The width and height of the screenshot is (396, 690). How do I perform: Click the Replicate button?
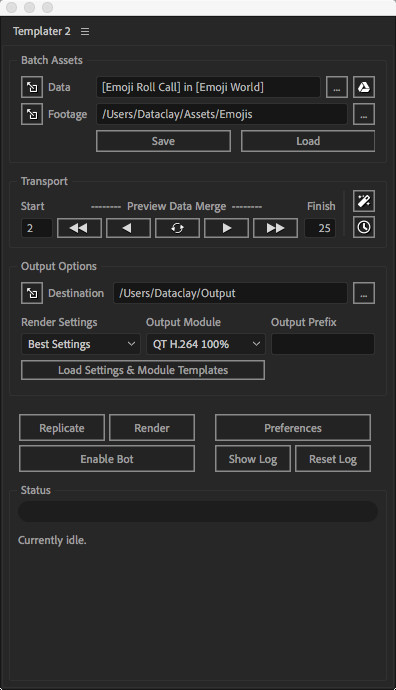(62, 428)
